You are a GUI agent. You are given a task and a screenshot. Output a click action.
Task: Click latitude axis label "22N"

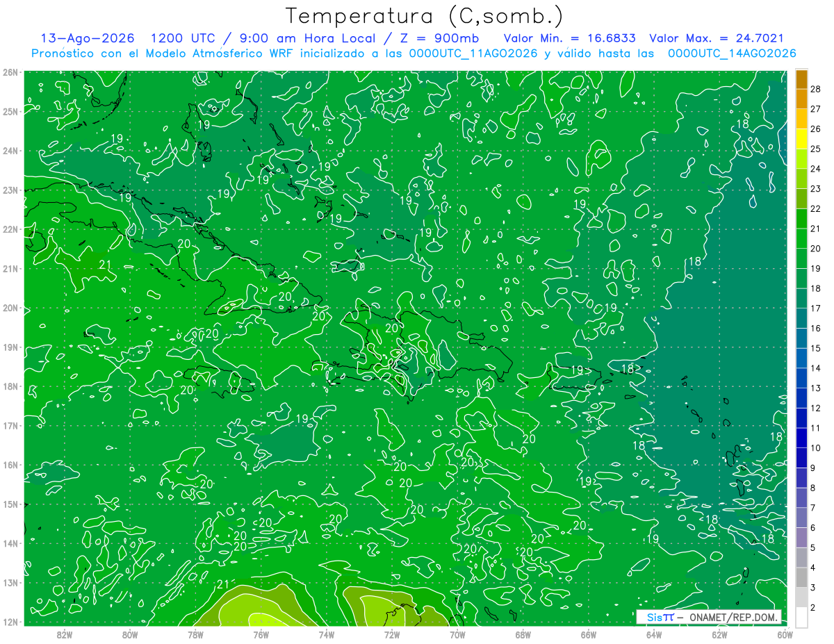point(10,229)
